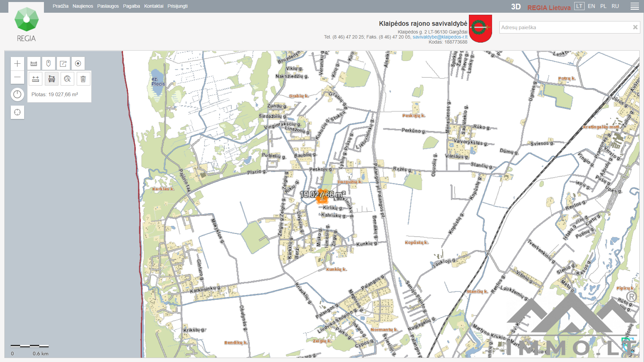Open the Paslaugos menu item
The image size is (644, 362).
point(108,6)
